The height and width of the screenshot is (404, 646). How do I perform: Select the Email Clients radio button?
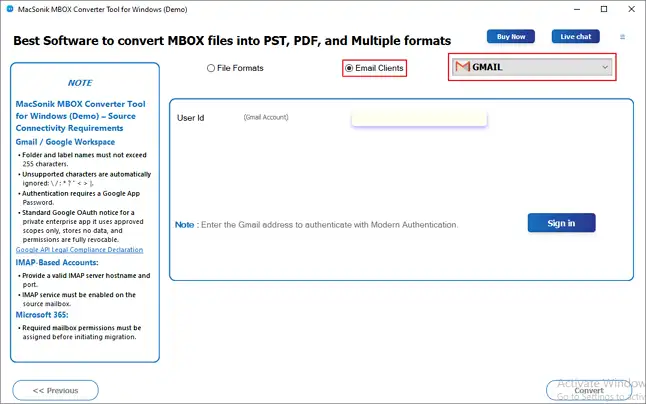349,68
